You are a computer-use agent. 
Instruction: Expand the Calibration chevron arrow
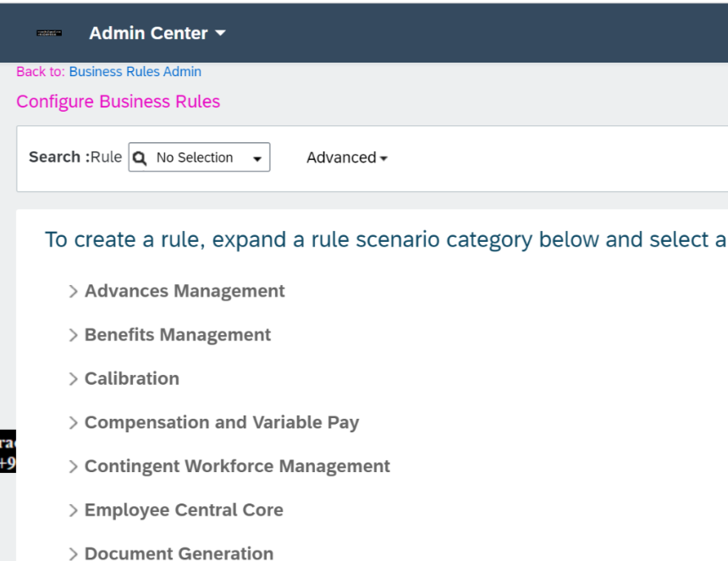tap(73, 379)
